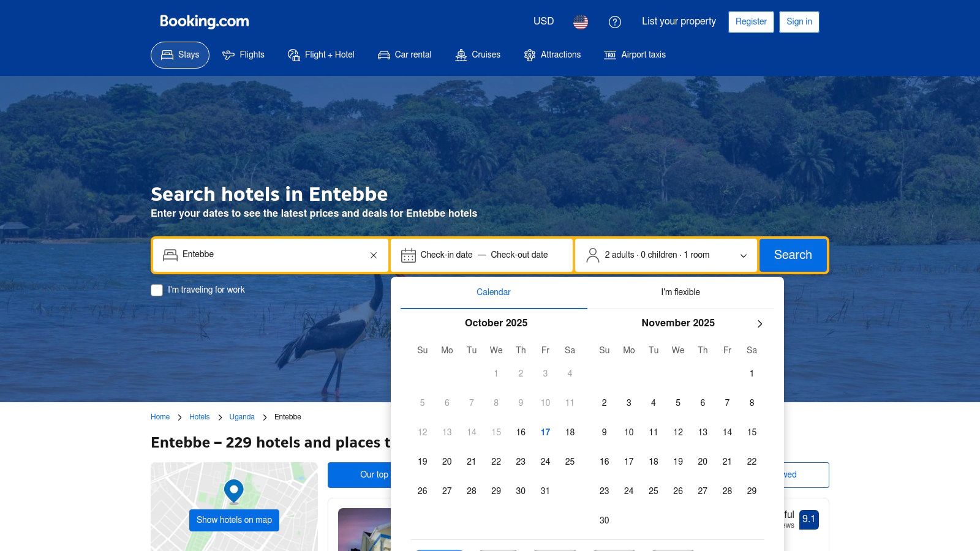
Task: Click the Cruises ship icon
Action: [461, 54]
